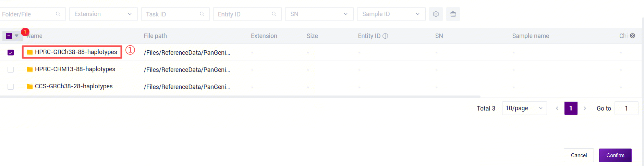Click the HPRC-CHM13-88-haplotypes folder icon
Viewport: 644px width, 166px height.
pos(30,69)
